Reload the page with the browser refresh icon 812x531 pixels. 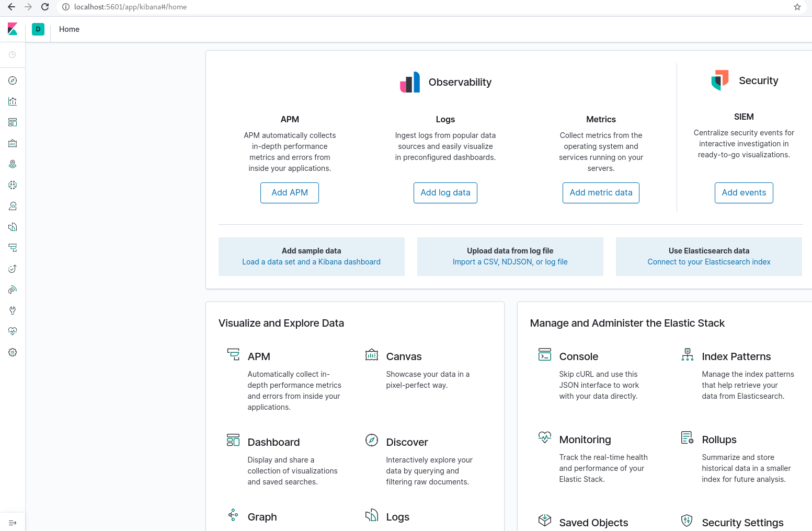pos(45,7)
